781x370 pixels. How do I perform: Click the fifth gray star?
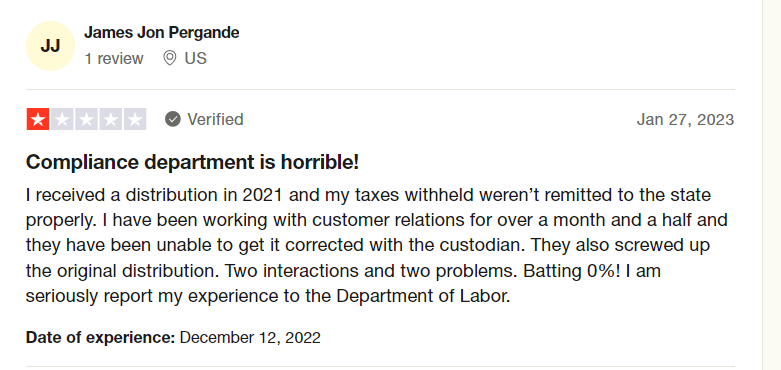tap(135, 120)
